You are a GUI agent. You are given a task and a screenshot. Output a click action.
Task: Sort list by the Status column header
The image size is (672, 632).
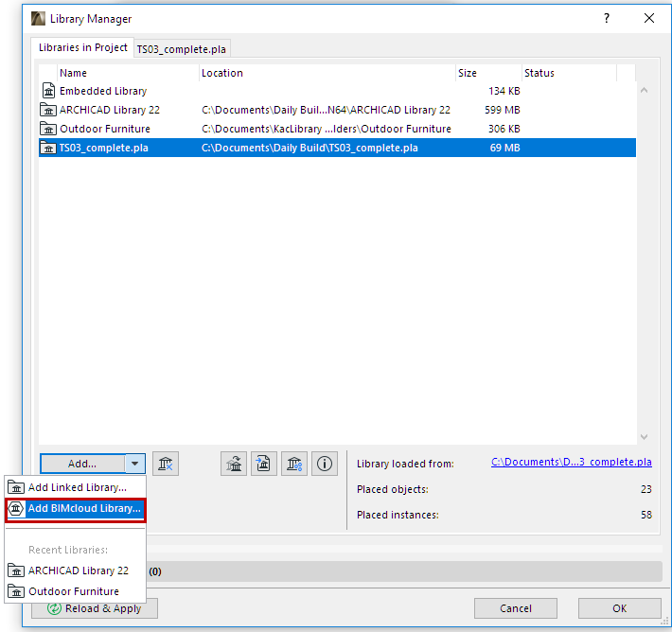[x=569, y=73]
